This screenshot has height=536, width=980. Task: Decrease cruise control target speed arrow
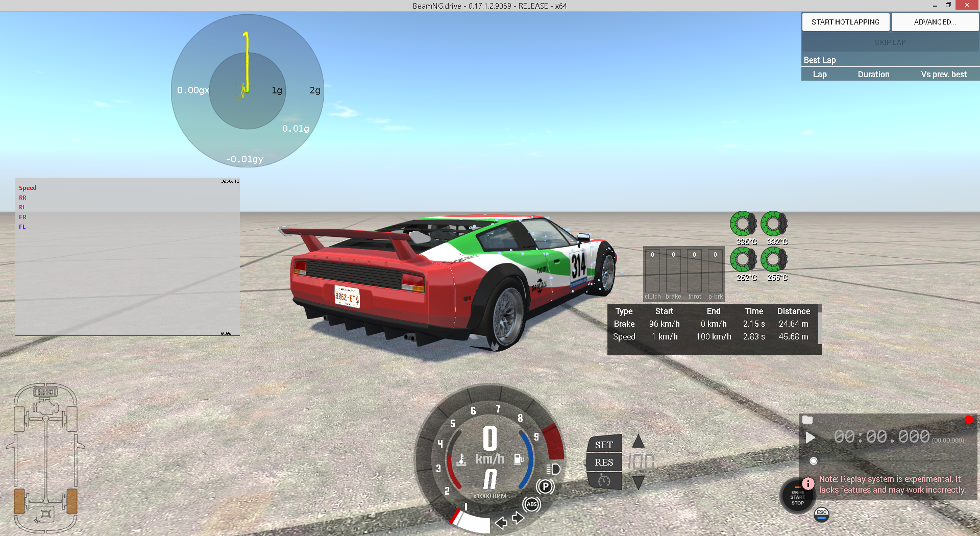point(638,482)
